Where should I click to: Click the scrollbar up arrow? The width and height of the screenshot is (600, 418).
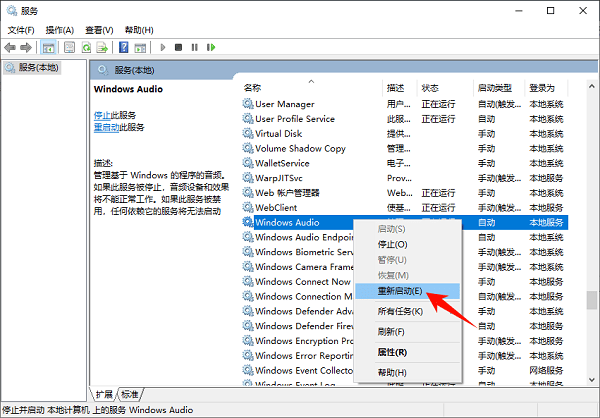click(592, 87)
